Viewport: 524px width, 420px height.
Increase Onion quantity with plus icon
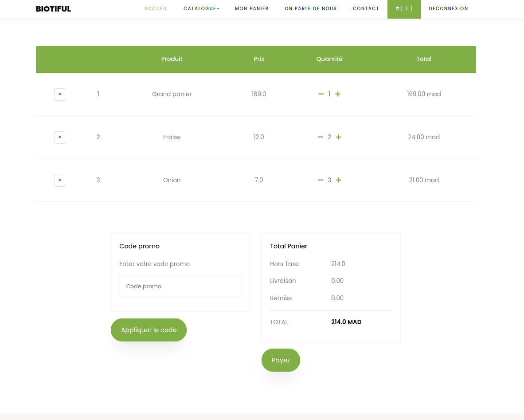point(339,180)
